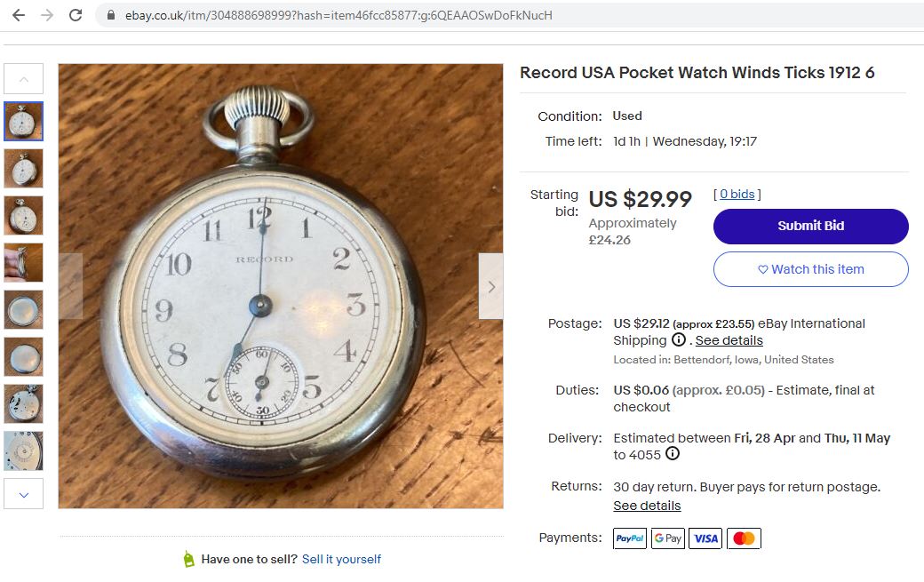Viewport: 924px width, 582px height.
Task: Click the info icon next to delivery postcode 4055
Action: (x=673, y=453)
